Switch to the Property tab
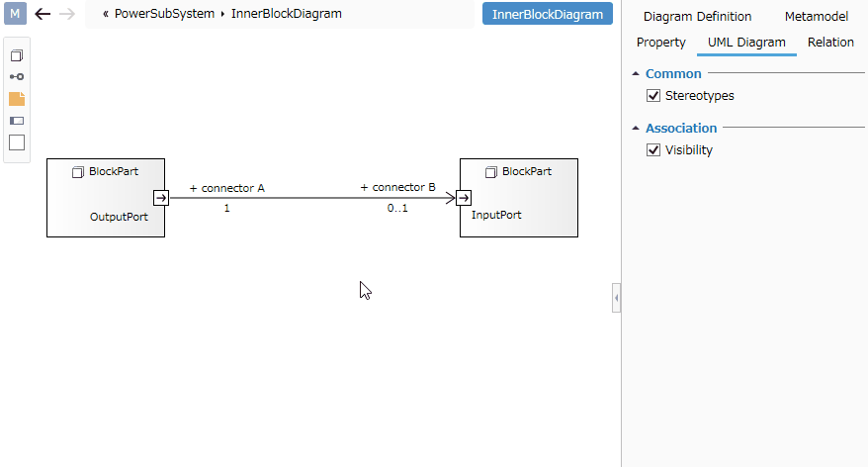The image size is (868, 467). 661,43
